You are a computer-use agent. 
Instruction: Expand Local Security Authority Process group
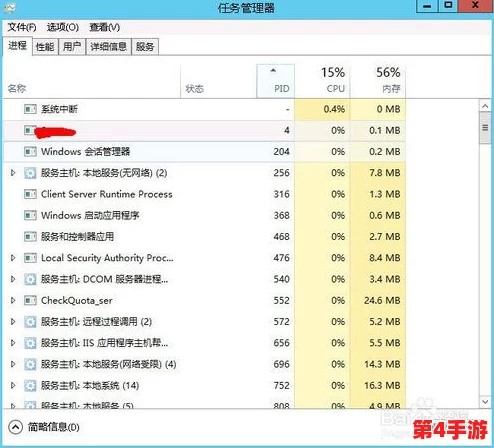pos(13,258)
